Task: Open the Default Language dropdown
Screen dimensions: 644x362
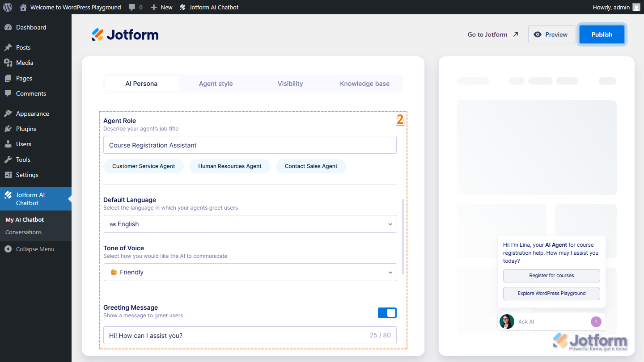Action: click(250, 224)
